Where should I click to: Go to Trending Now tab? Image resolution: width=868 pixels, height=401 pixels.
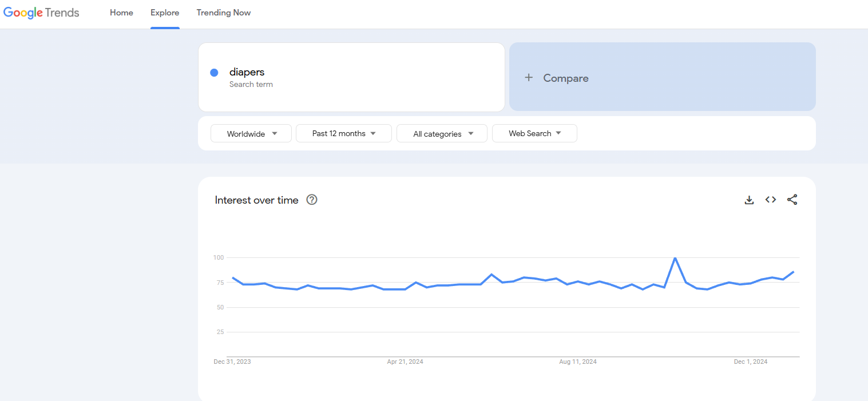point(224,13)
